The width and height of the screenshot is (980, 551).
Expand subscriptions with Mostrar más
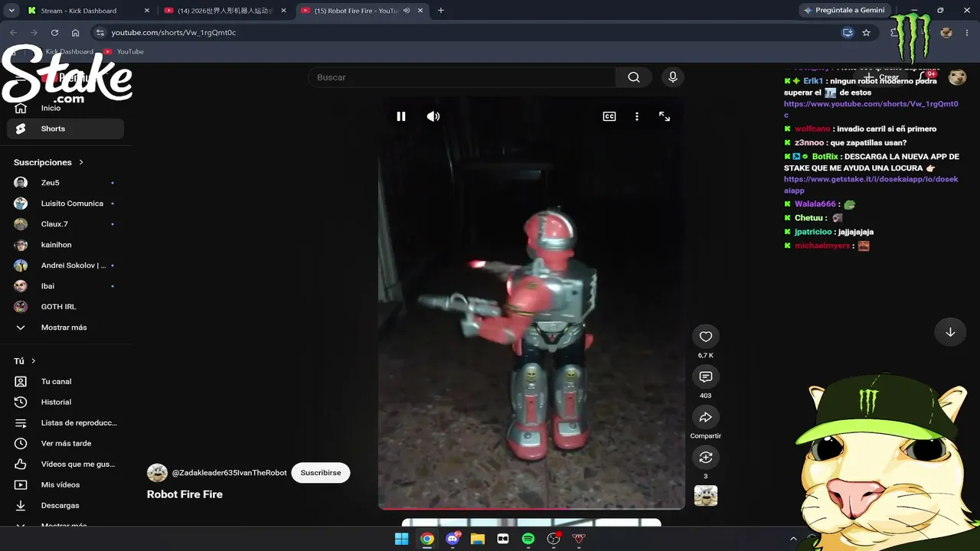(65, 328)
